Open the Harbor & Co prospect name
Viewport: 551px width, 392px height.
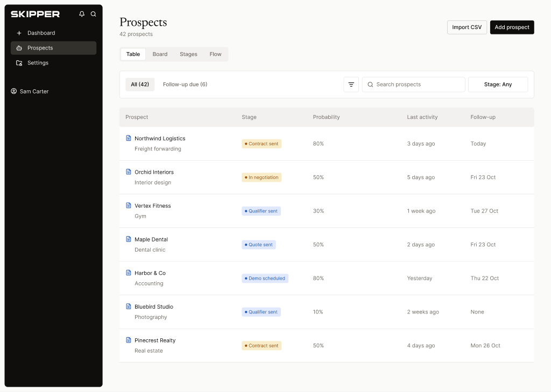point(150,274)
